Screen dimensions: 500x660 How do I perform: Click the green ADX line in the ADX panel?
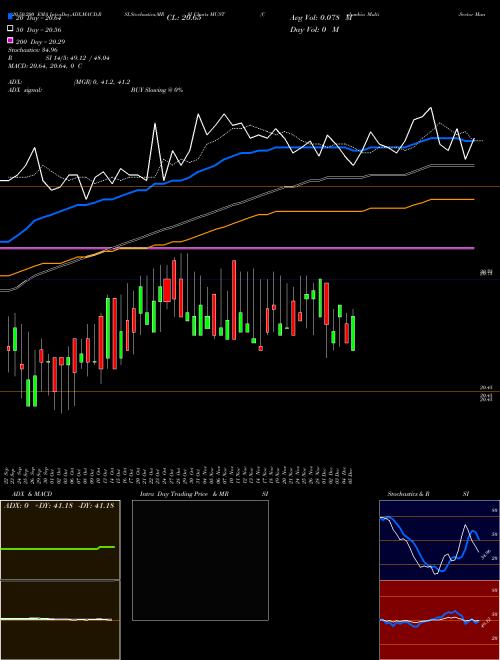click(x=57, y=548)
